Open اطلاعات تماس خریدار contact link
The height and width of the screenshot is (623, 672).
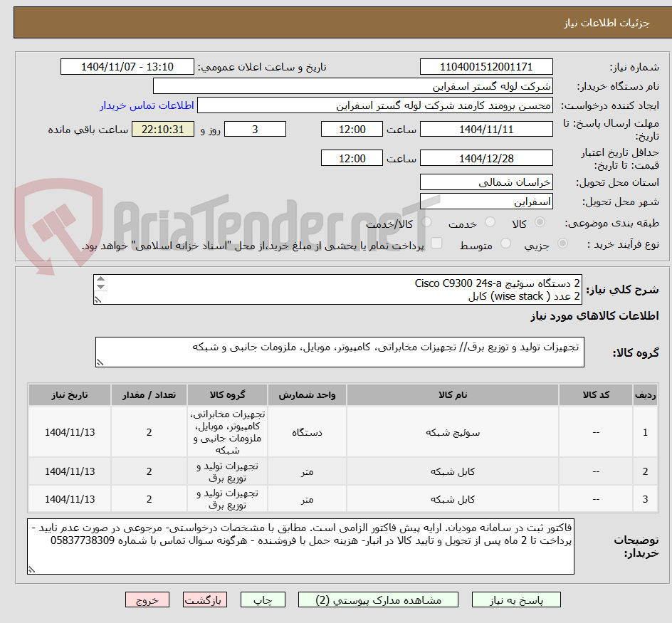pyautogui.click(x=147, y=105)
